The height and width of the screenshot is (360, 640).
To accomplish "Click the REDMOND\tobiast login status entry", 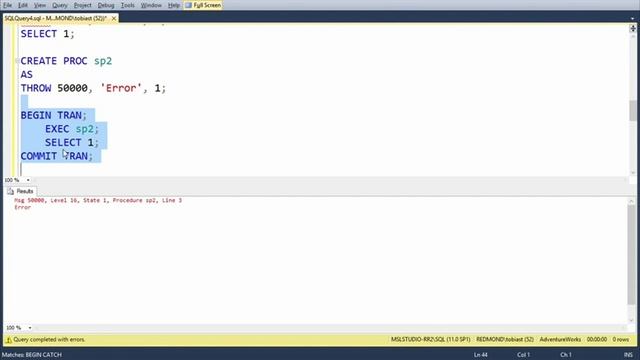I will coord(505,340).
